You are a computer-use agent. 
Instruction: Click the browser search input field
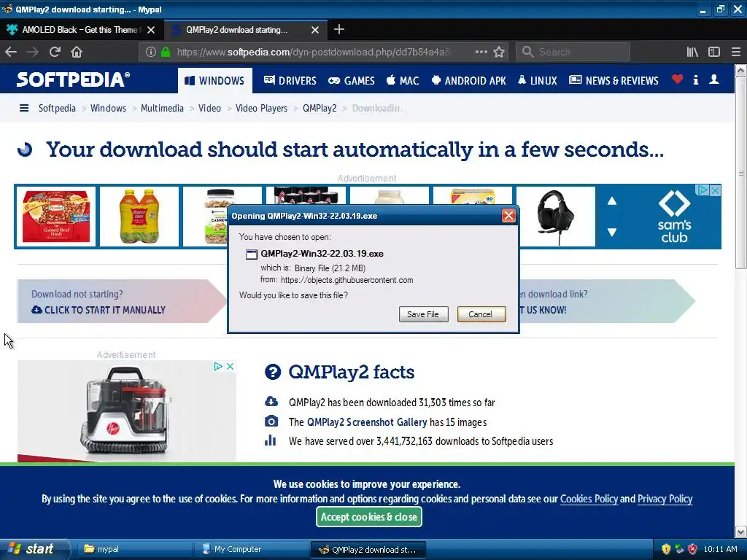tap(573, 52)
